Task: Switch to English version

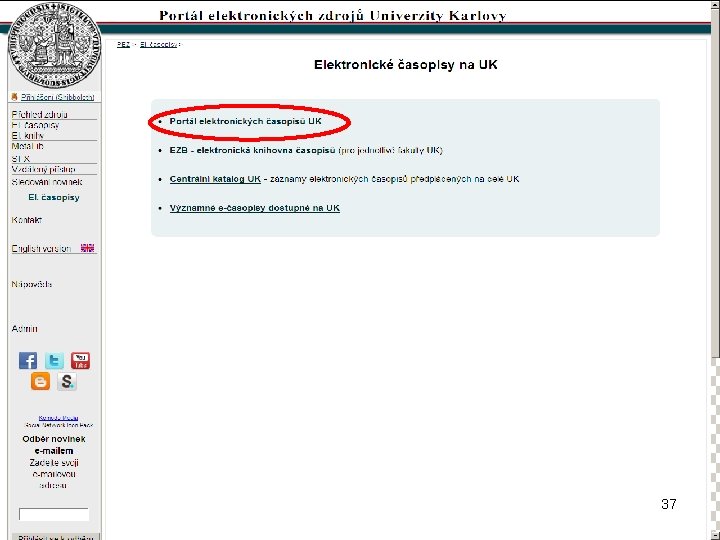Action: pos(41,248)
